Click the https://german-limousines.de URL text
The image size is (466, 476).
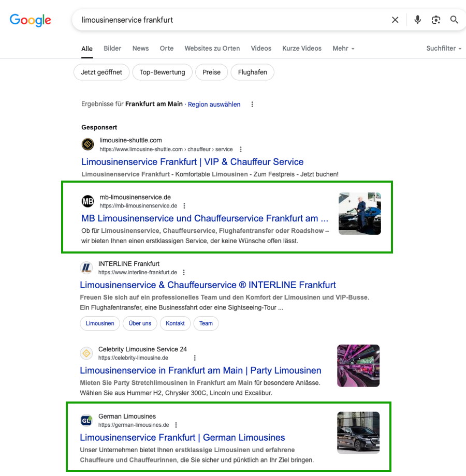(134, 425)
